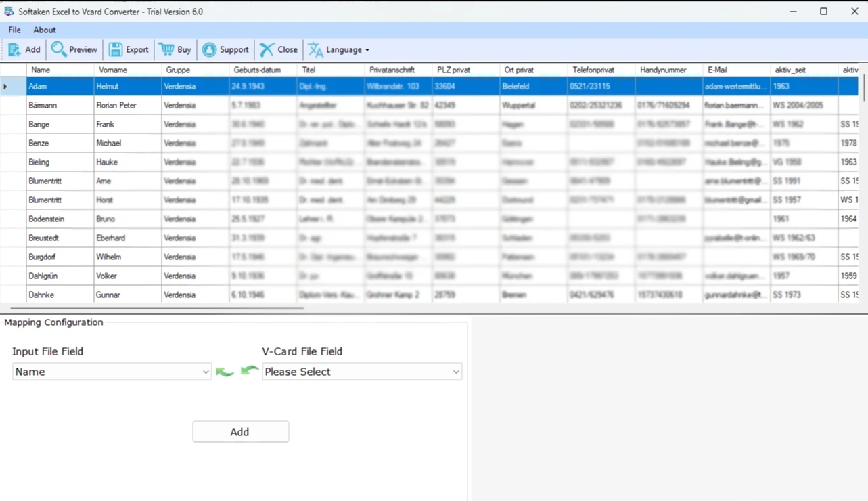The image size is (868, 501).
Task: Click the Ort privat column header
Action: point(534,70)
